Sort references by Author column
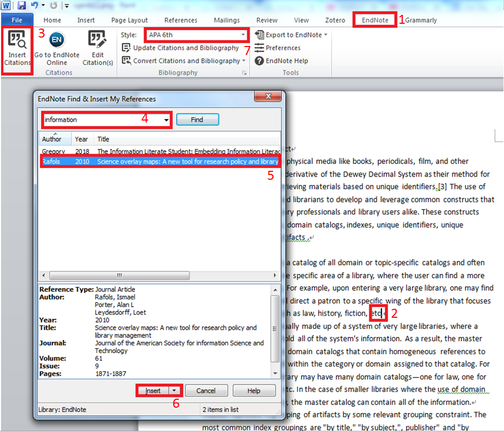The height and width of the screenshot is (432, 504). pyautogui.click(x=55, y=139)
